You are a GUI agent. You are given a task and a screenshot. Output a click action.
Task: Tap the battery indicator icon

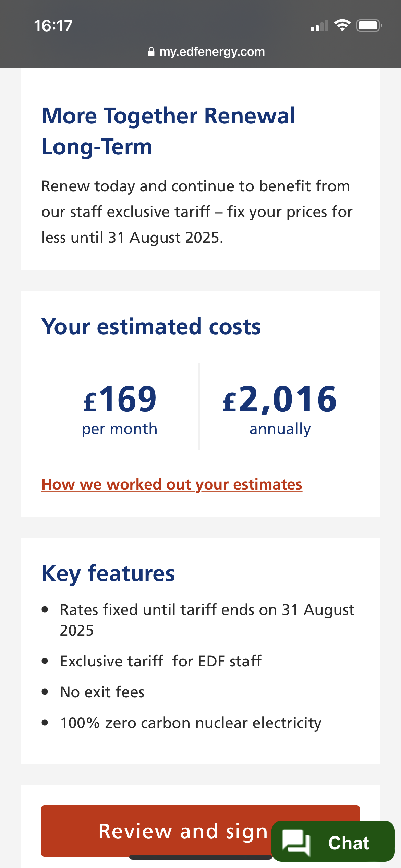coord(369,26)
